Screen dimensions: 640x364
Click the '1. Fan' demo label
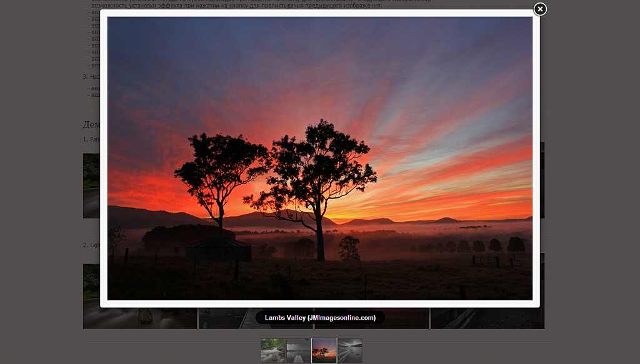pyautogui.click(x=91, y=139)
